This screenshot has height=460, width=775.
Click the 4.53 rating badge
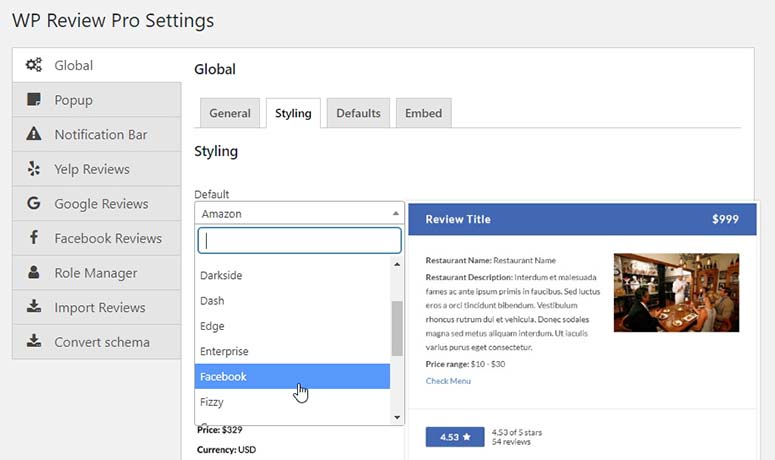(x=455, y=437)
